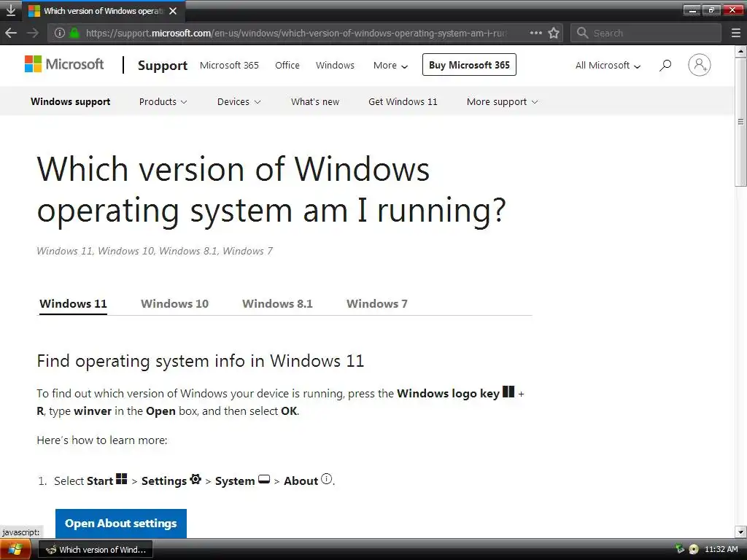Open the Office navigation link
This screenshot has width=747, height=560.
(x=287, y=65)
